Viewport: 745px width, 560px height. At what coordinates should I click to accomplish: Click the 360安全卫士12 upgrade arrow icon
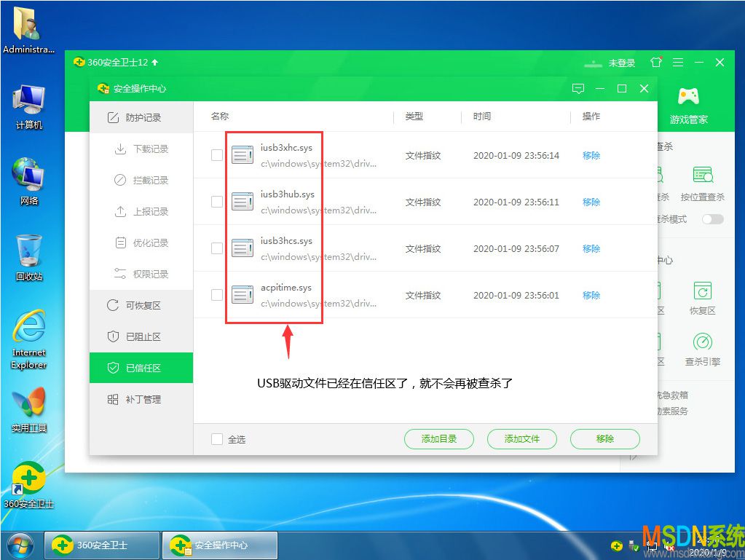(x=155, y=62)
